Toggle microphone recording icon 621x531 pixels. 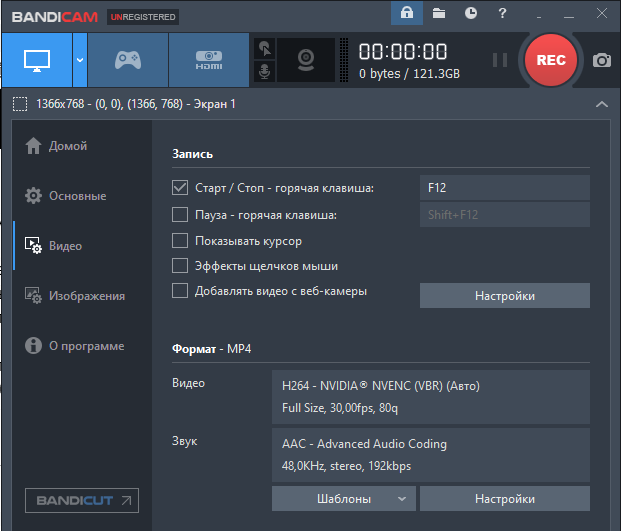tap(265, 72)
